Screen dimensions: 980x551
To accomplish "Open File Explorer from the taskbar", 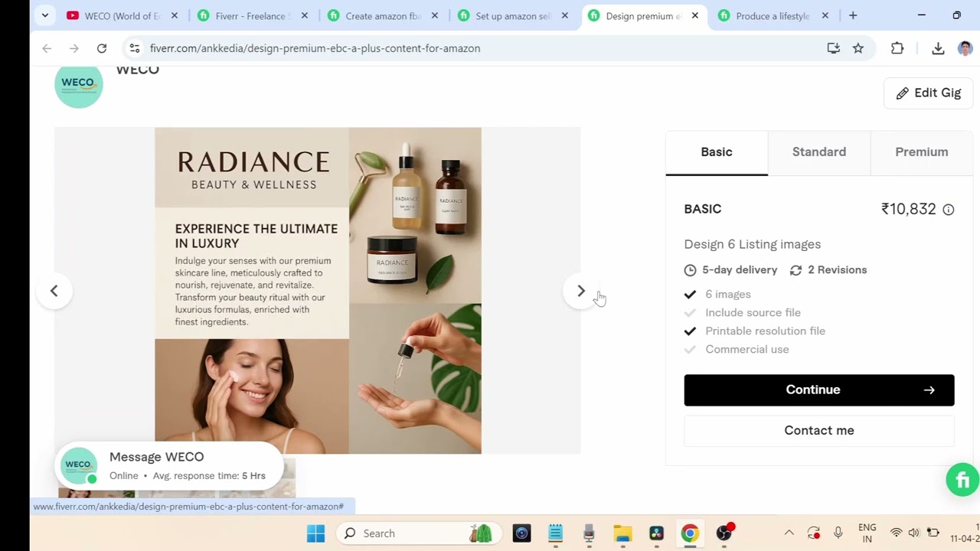I will coord(622,533).
